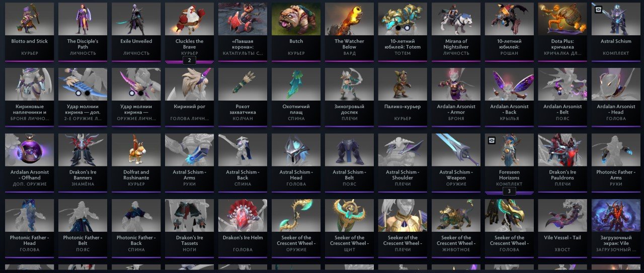Select the Охотничий плащ back item

pyautogui.click(x=296, y=98)
